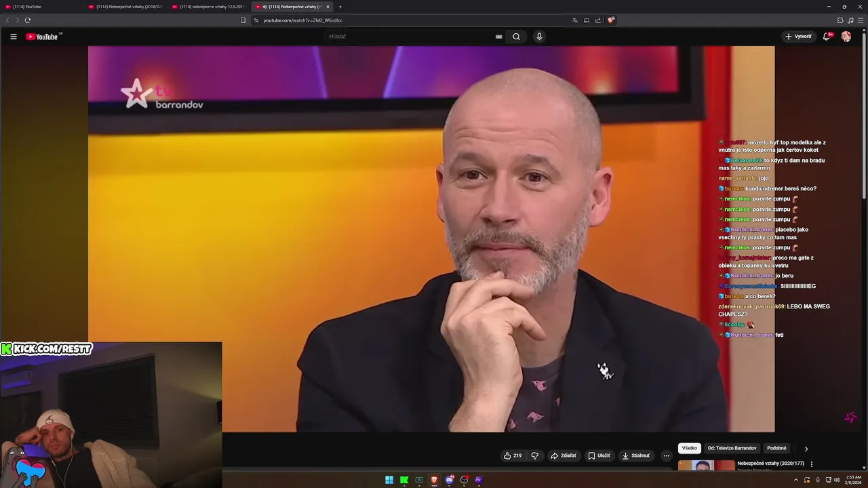Go forward in browser history

pyautogui.click(x=17, y=20)
